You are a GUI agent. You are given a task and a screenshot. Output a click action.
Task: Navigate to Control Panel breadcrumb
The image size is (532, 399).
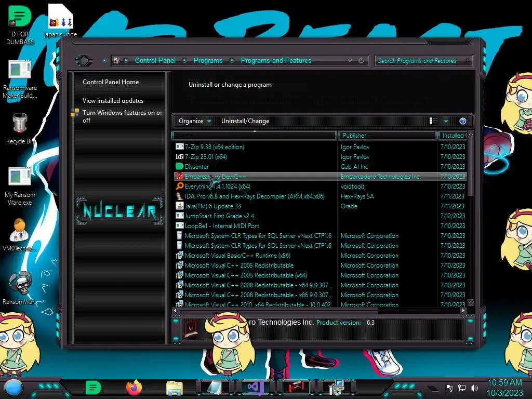point(155,61)
